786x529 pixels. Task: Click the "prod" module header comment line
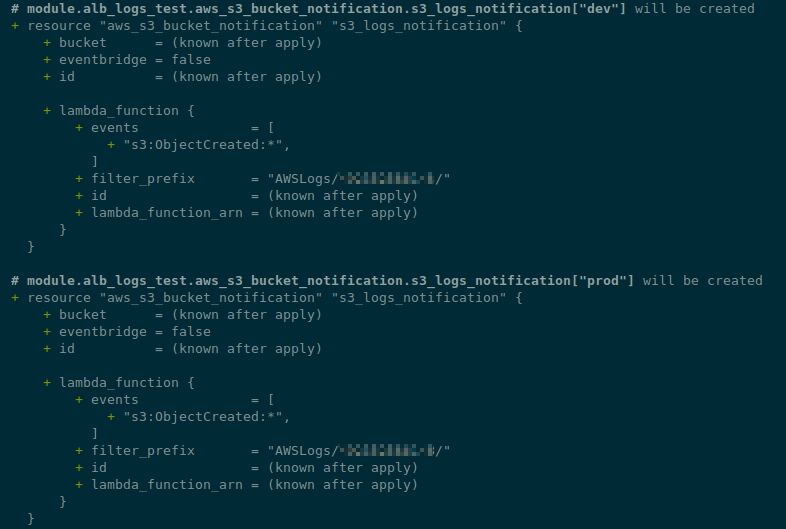click(386, 281)
